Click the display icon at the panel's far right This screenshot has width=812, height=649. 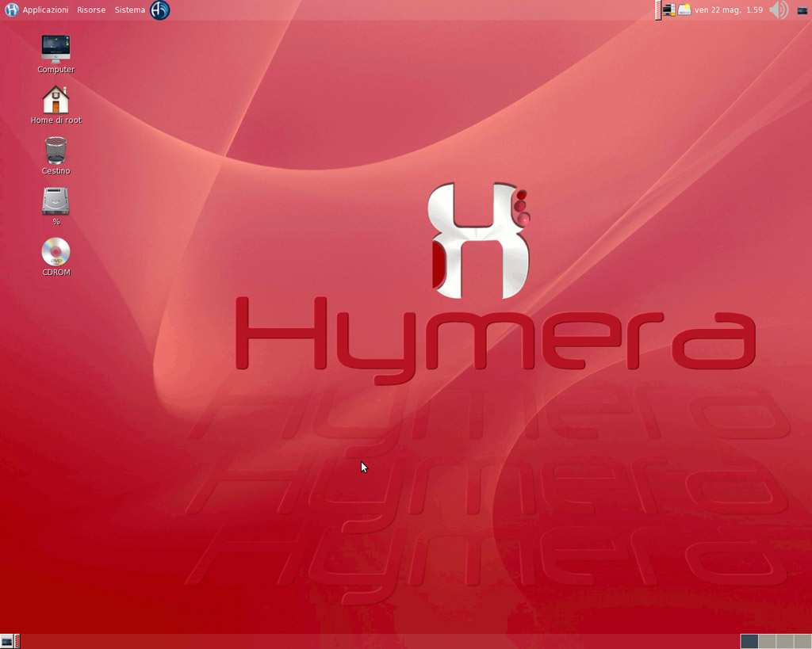[x=802, y=10]
